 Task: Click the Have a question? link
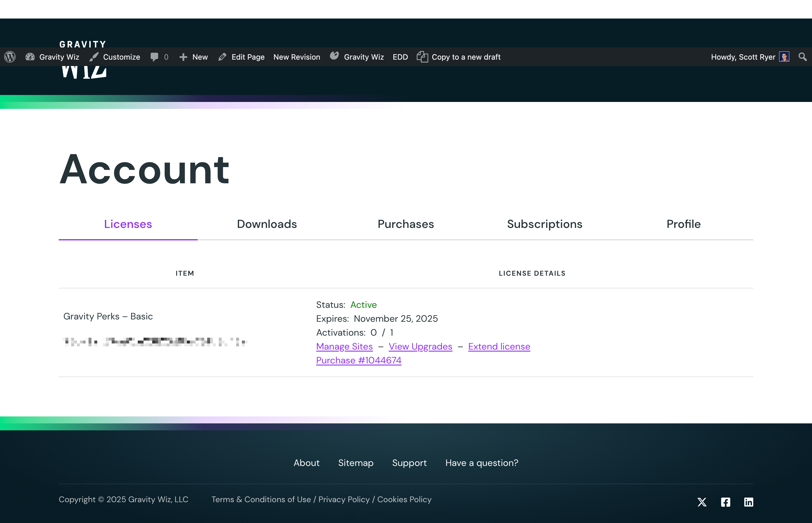pos(482,463)
